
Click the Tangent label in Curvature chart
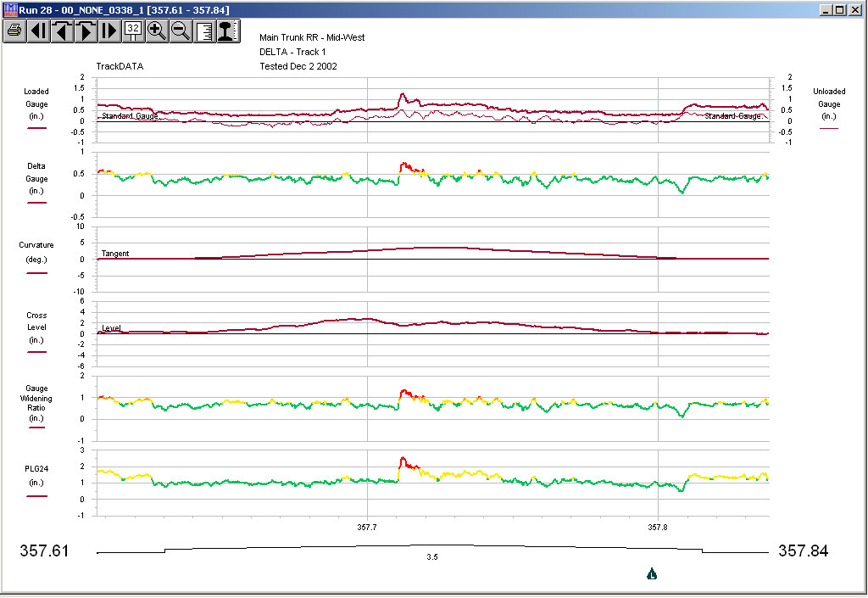115,254
